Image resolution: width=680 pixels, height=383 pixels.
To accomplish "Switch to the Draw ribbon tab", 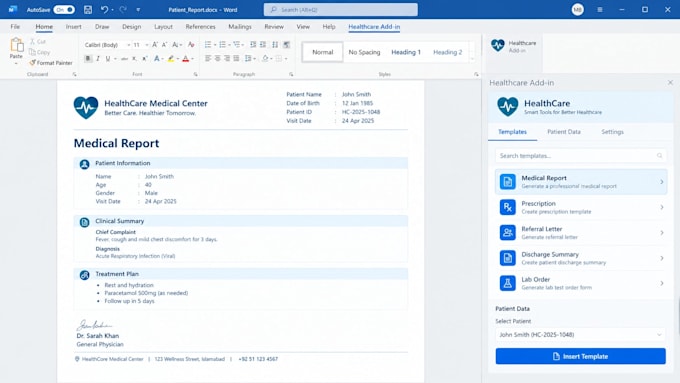I will point(102,26).
